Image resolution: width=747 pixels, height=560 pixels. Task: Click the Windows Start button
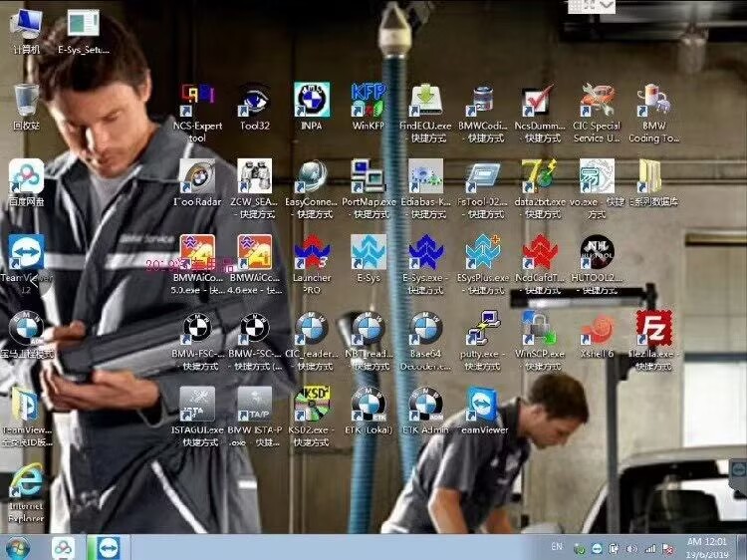tap(17, 547)
